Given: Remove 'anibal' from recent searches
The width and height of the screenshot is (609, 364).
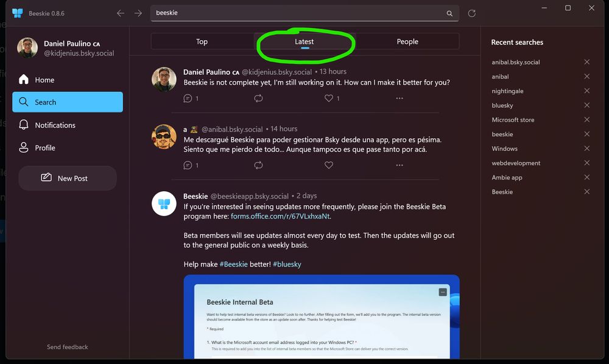Looking at the screenshot, I should pyautogui.click(x=587, y=77).
